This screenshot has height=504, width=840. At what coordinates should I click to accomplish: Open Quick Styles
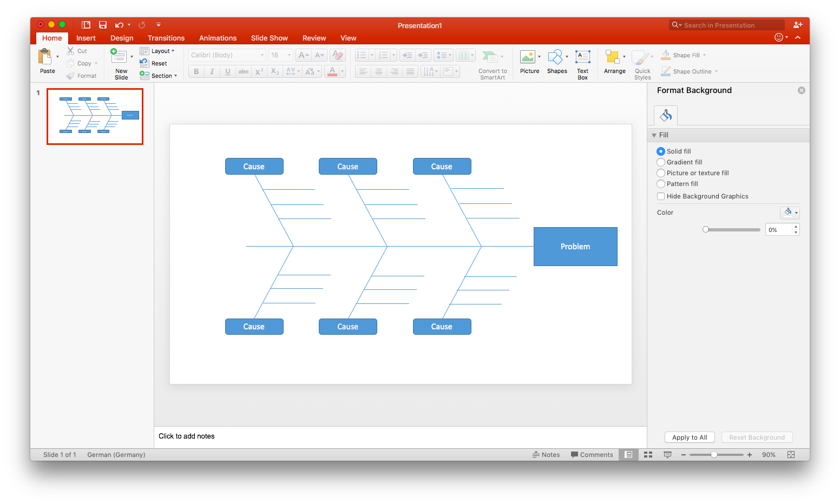coord(642,59)
